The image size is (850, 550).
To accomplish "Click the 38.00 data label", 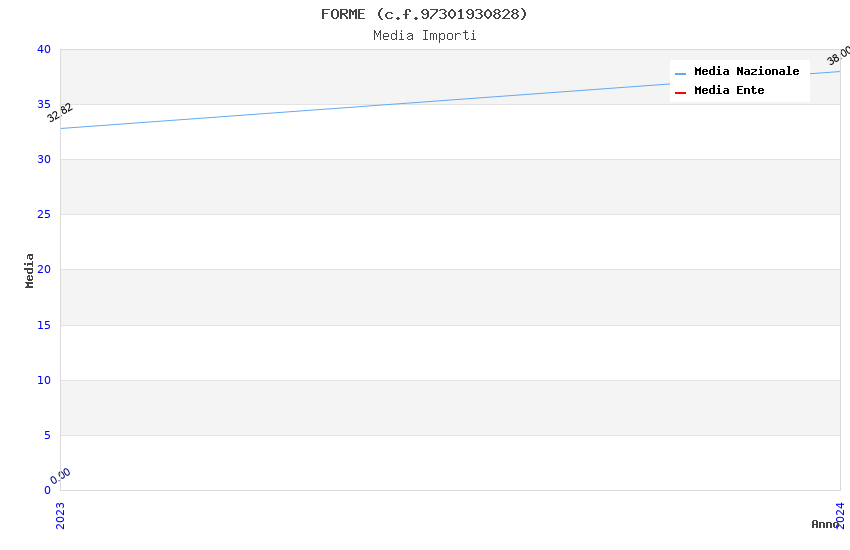I will point(838,56).
